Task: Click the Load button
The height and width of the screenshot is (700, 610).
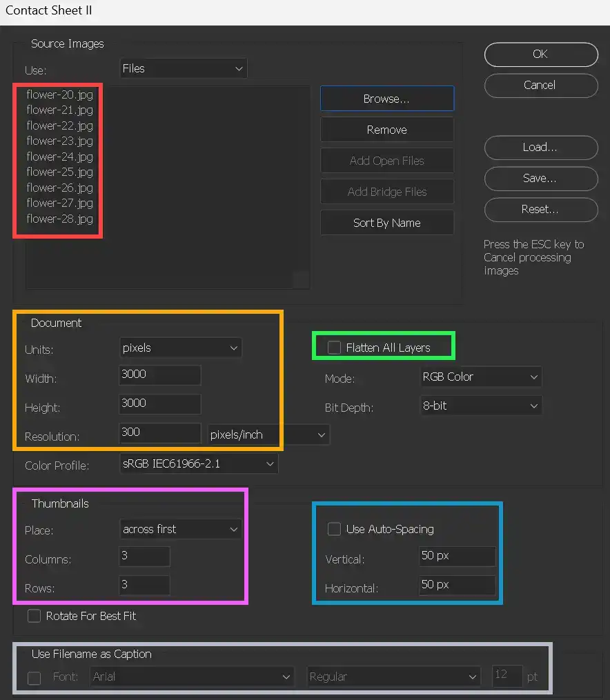Action: [540, 148]
